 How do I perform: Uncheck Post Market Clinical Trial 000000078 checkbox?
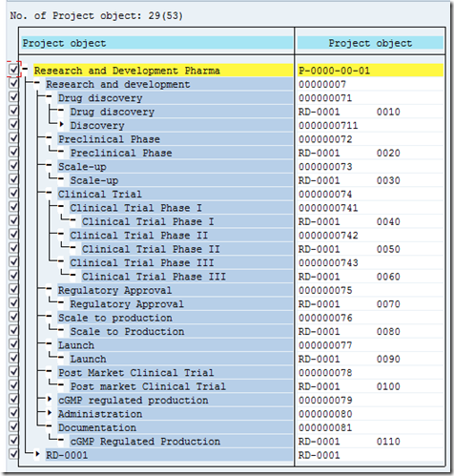(x=13, y=372)
